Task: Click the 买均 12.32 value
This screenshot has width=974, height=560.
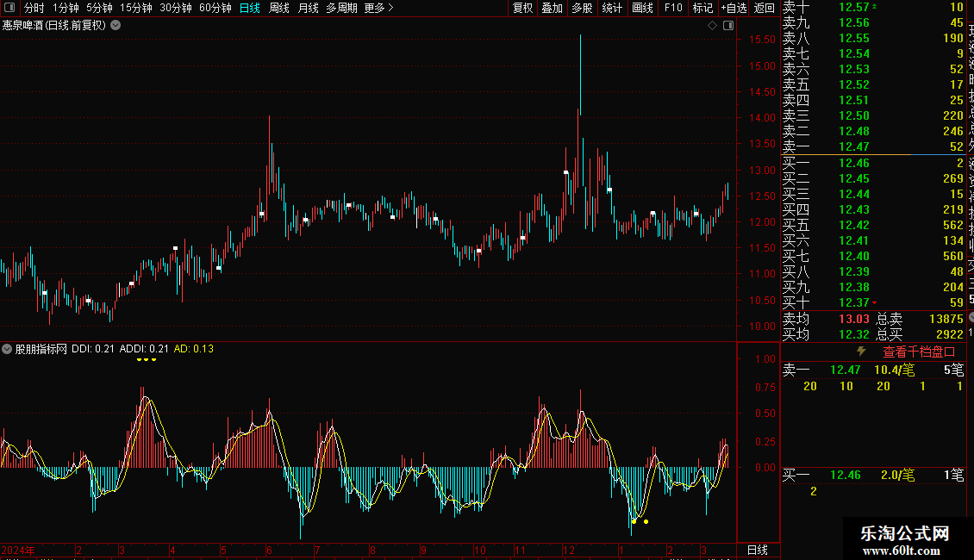Action: (854, 334)
